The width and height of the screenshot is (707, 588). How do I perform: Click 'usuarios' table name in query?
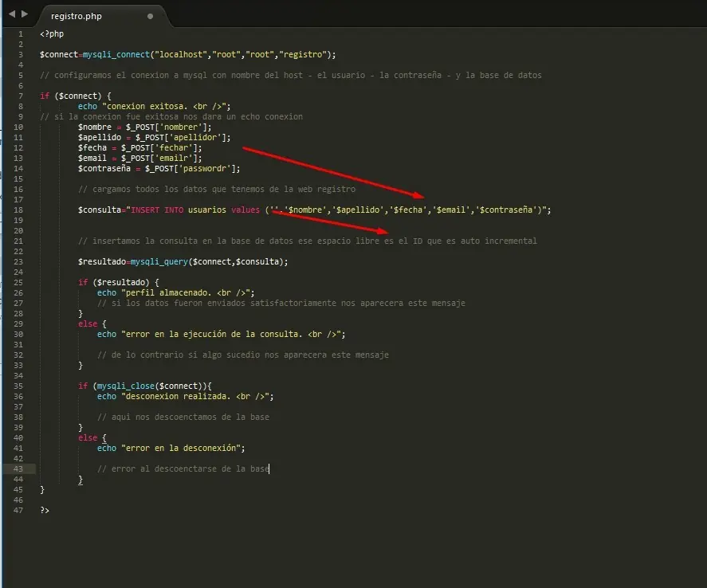point(207,210)
